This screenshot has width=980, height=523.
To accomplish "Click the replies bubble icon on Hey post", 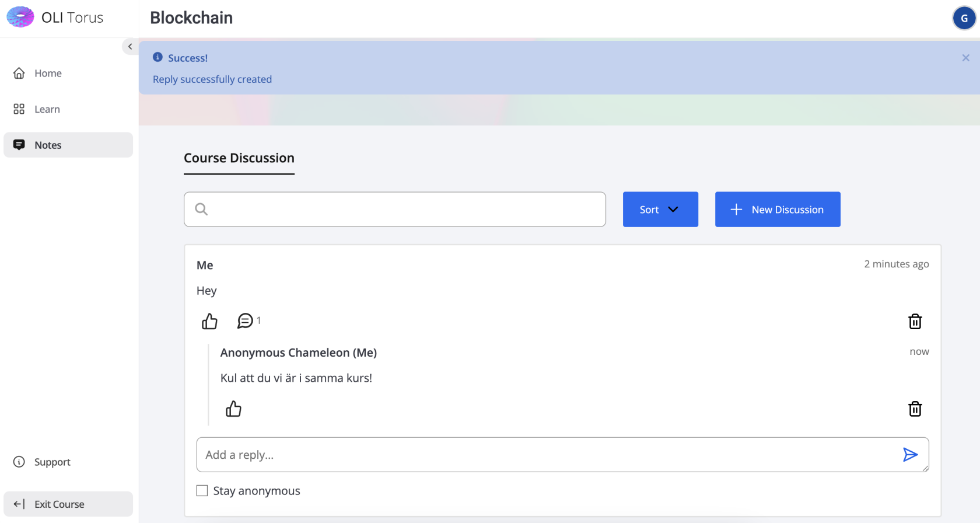I will click(246, 321).
